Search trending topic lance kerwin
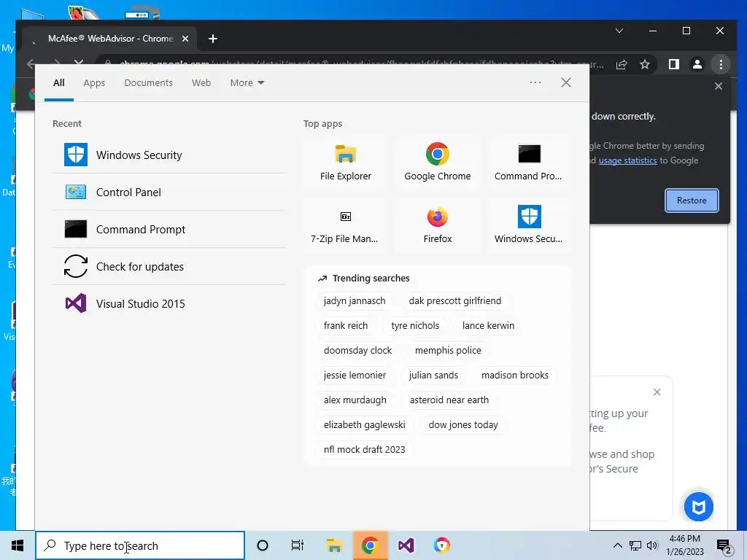This screenshot has height=560, width=747. tap(488, 326)
